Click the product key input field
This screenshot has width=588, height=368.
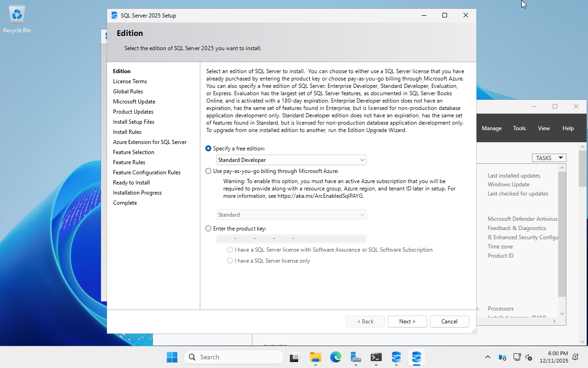[x=291, y=239]
